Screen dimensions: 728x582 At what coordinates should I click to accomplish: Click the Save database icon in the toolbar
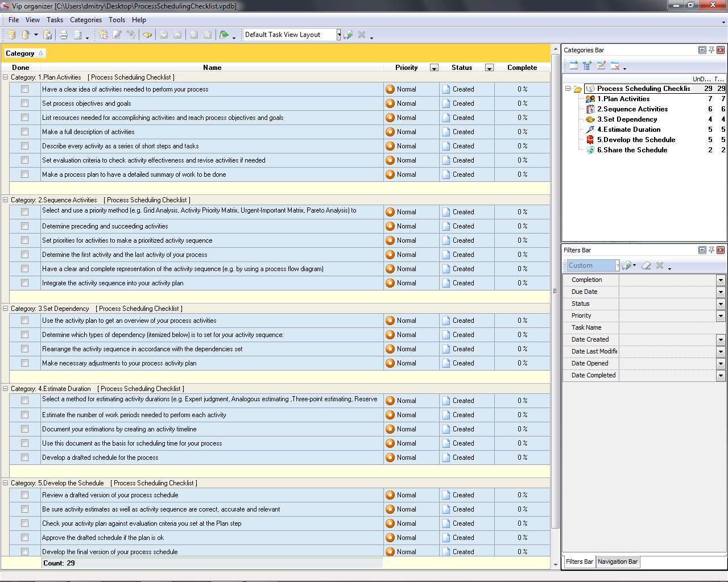pos(48,35)
